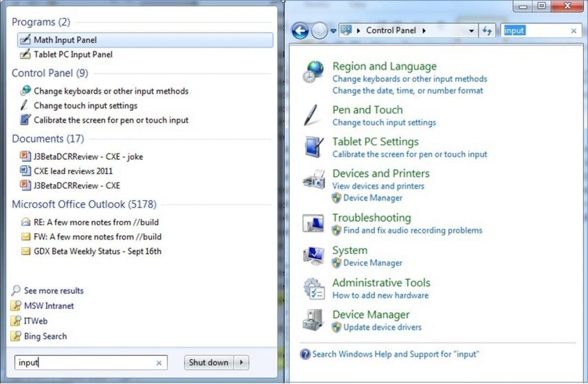Click Search Windows Help and Support link
The height and width of the screenshot is (384, 588).
pos(396,354)
